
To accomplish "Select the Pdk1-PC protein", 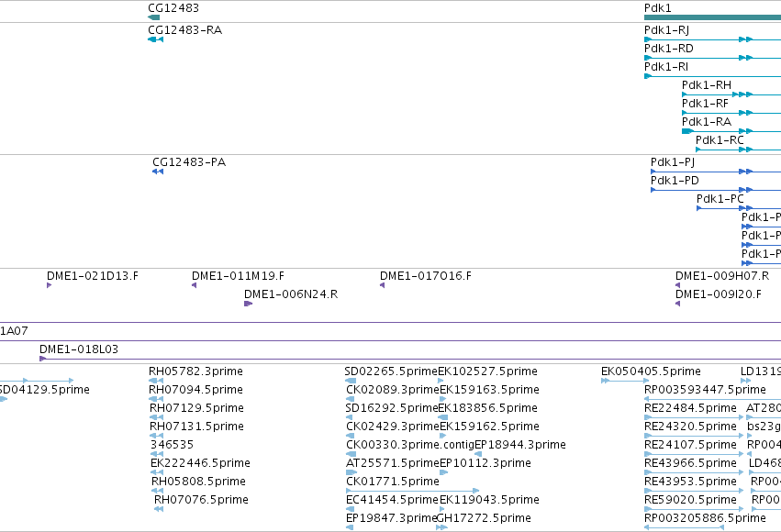I will (720, 199).
